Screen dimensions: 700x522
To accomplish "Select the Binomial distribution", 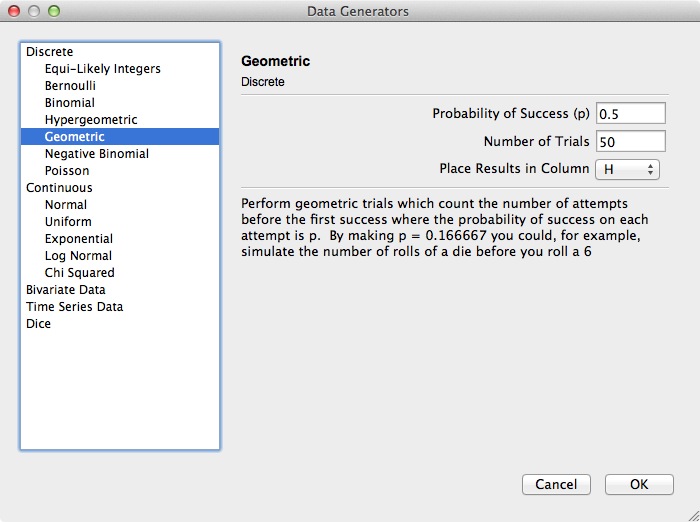I will tap(70, 103).
